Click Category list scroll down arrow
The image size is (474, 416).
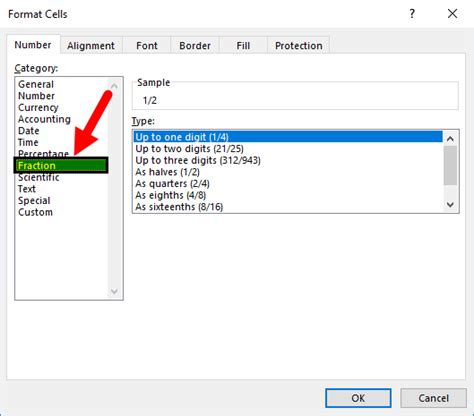pos(114,292)
